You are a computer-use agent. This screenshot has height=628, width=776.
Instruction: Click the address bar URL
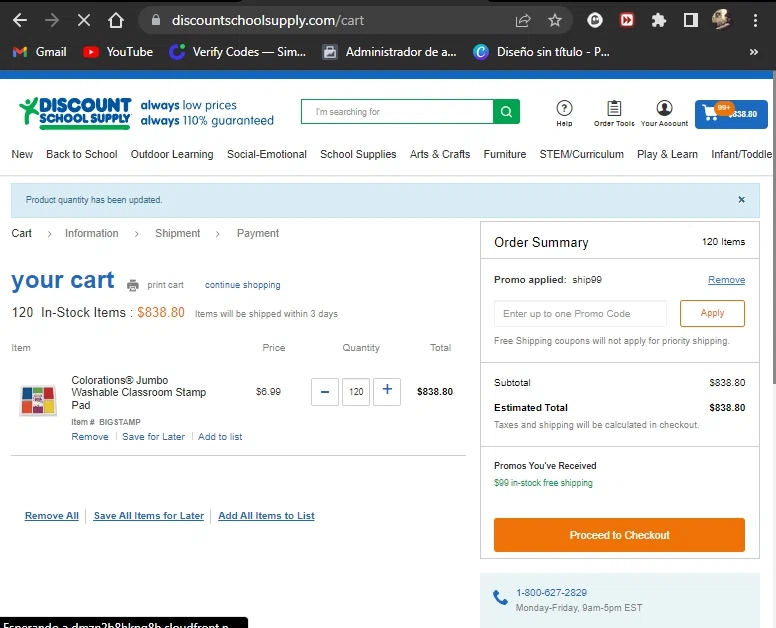click(x=267, y=20)
